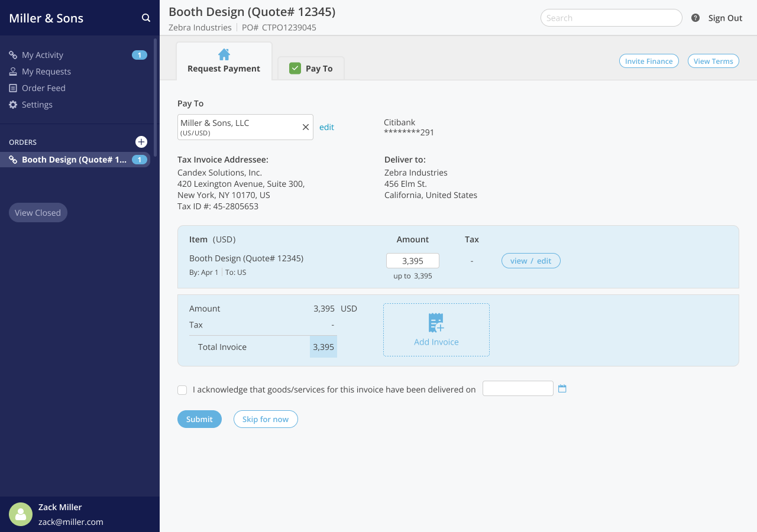Open My Activity in sidebar
Image resolution: width=757 pixels, height=532 pixels.
[x=43, y=55]
